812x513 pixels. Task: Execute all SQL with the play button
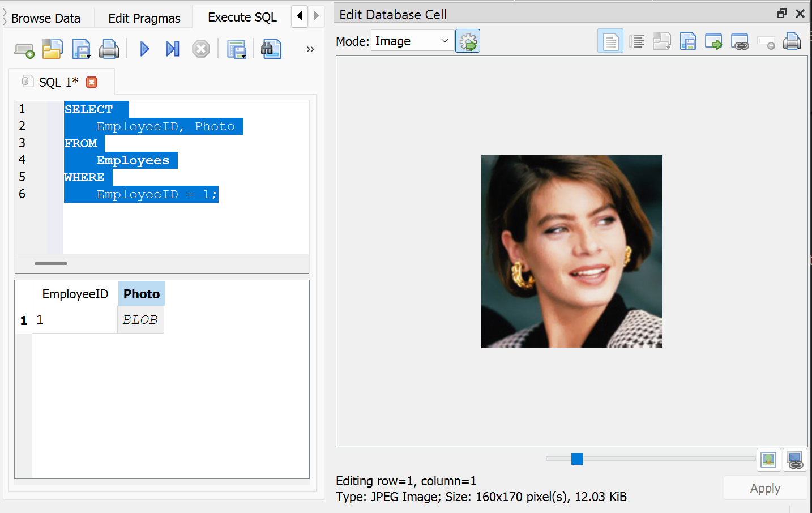(x=144, y=49)
